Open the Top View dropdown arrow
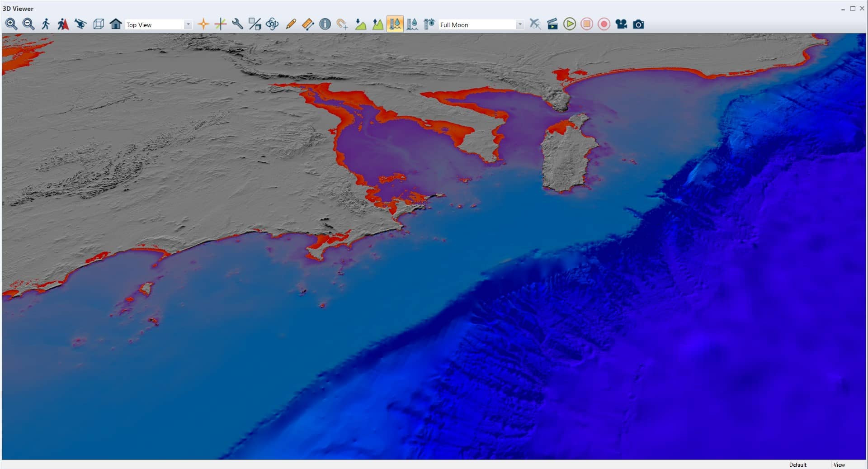This screenshot has height=469, width=868. pyautogui.click(x=188, y=24)
